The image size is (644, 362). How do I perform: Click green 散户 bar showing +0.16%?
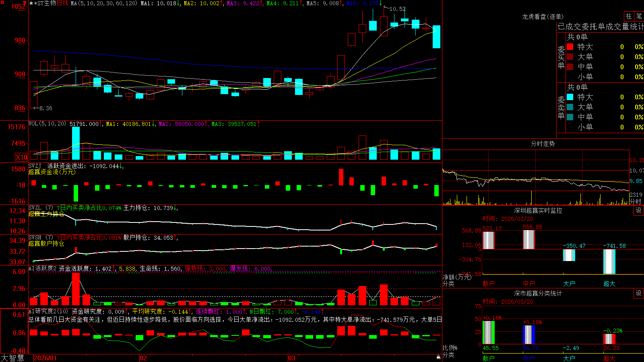tap(488, 333)
